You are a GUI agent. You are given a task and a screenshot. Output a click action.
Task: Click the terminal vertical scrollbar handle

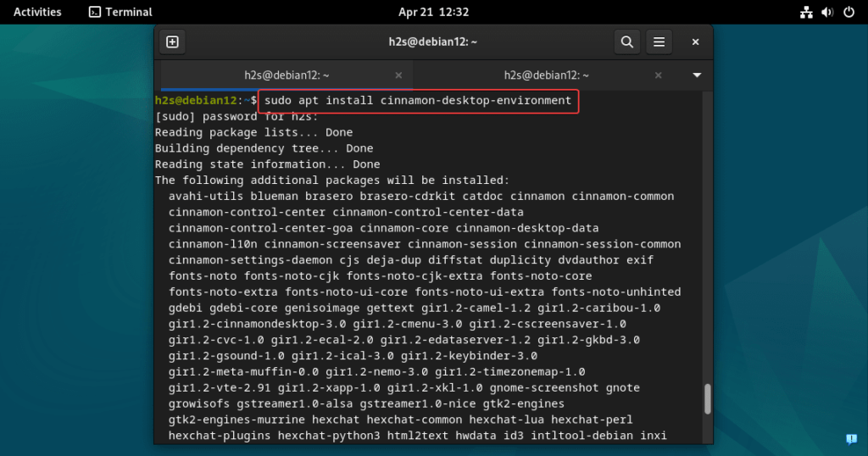pos(707,399)
